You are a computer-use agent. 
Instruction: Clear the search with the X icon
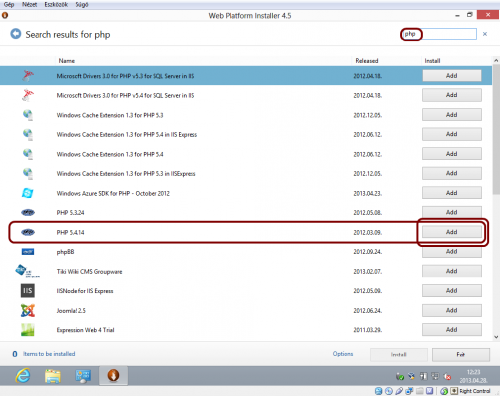485,34
